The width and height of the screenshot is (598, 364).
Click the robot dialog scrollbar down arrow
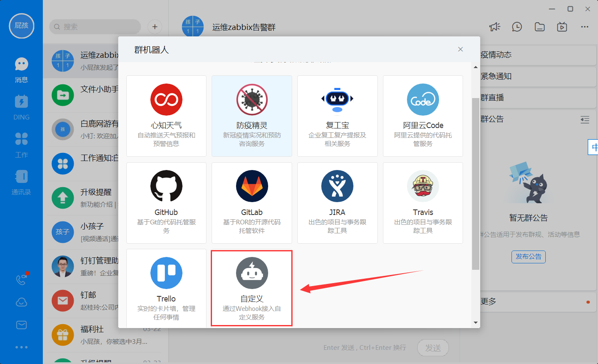pyautogui.click(x=475, y=322)
